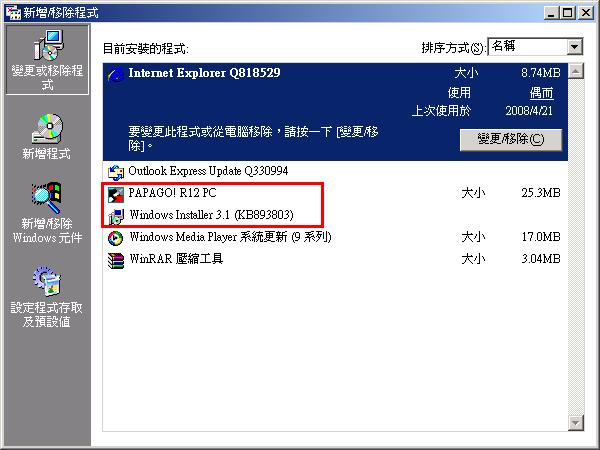The width and height of the screenshot is (600, 450).
Task: Maximize the 新增/移除程式 window
Action: (x=567, y=13)
